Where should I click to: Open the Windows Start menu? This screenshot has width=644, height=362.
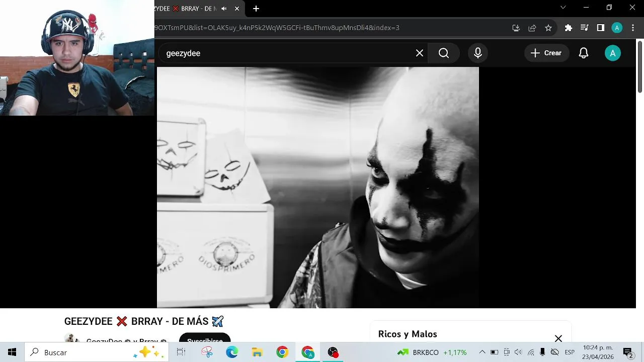[x=12, y=352]
